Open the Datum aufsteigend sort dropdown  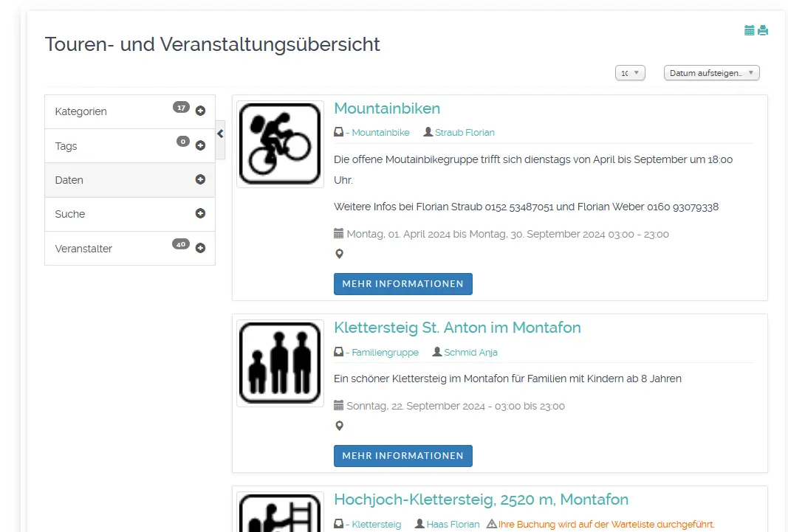[711, 73]
